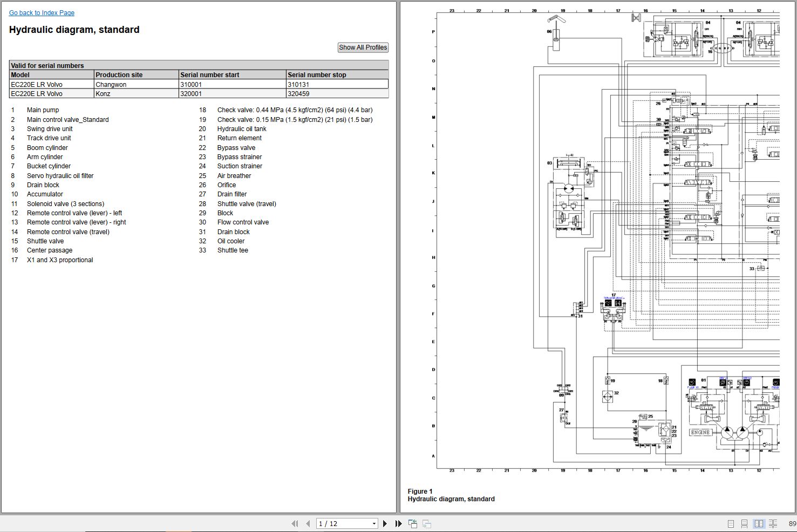
Task: Click serial number stop 310131
Action: pyautogui.click(x=337, y=84)
